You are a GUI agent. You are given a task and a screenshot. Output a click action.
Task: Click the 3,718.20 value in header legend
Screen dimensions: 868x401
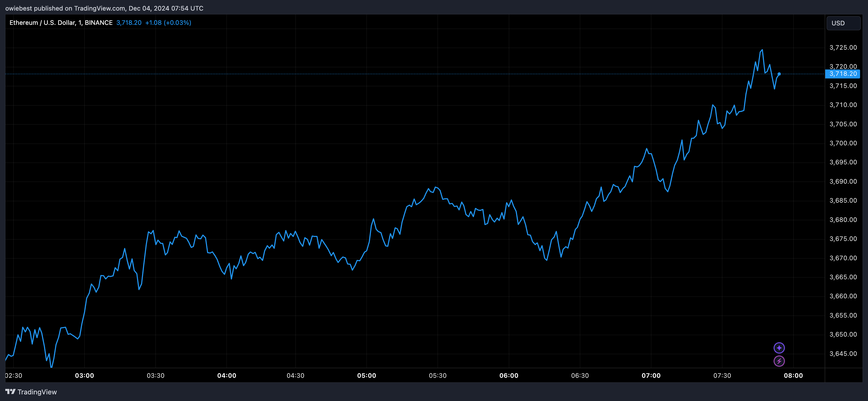click(129, 22)
